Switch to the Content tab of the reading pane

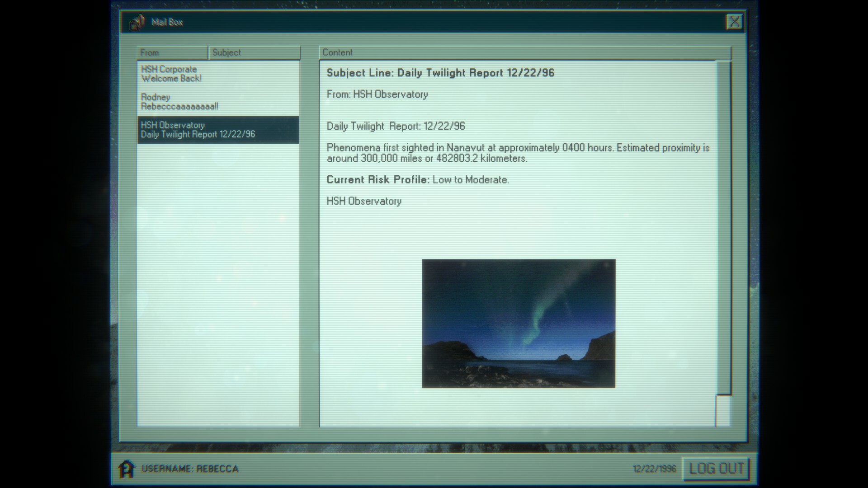337,52
